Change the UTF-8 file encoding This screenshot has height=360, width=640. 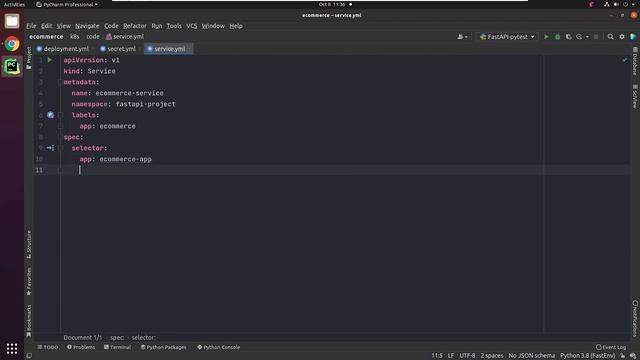coord(467,356)
